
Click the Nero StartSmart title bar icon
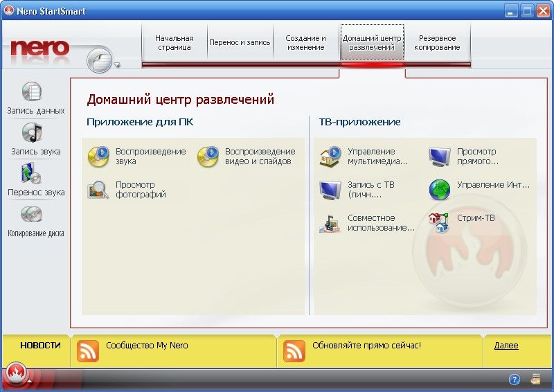click(9, 10)
